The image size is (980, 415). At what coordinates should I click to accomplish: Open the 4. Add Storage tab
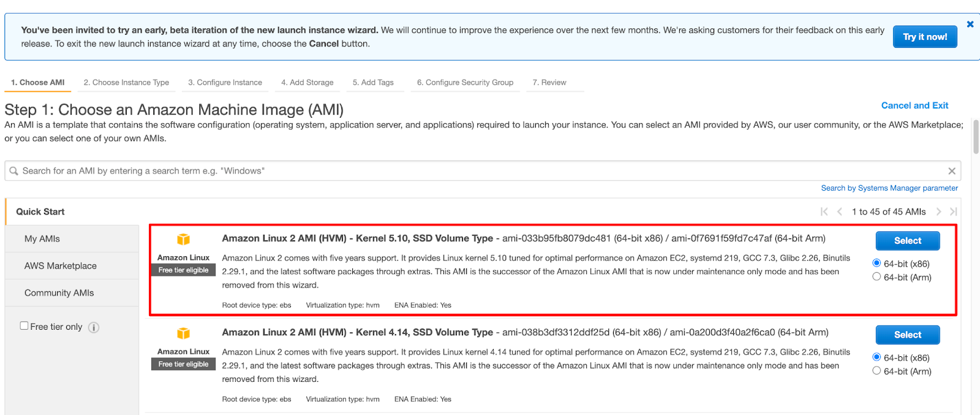307,83
